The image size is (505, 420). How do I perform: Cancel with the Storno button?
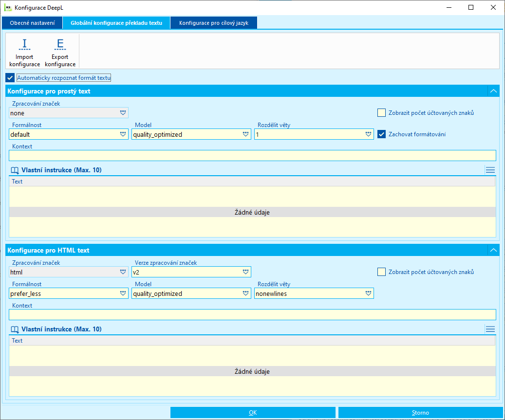(420, 412)
